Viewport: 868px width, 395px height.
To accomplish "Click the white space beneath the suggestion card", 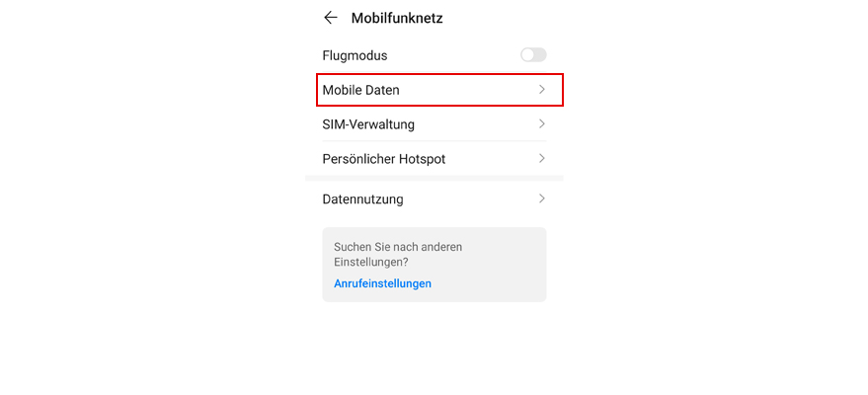I will click(x=434, y=349).
